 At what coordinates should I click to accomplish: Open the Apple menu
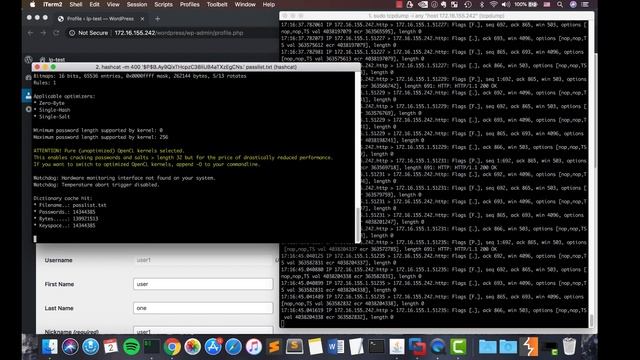point(33,4)
